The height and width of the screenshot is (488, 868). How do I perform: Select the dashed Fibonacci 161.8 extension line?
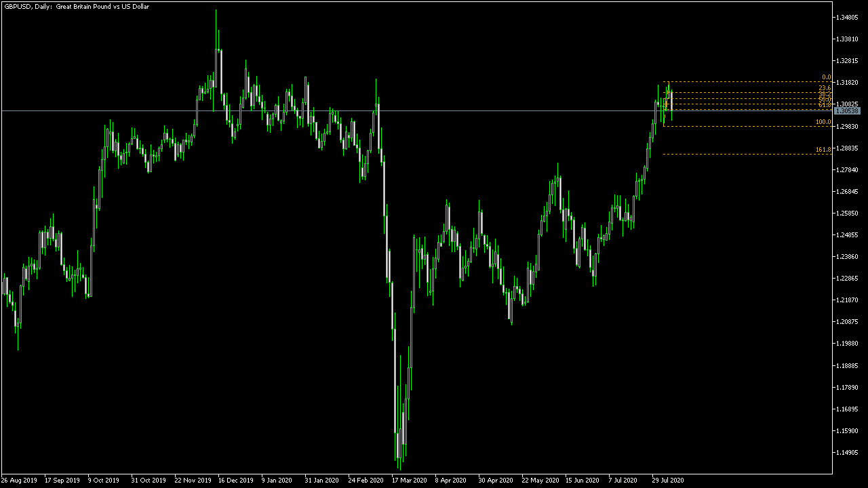coord(747,155)
